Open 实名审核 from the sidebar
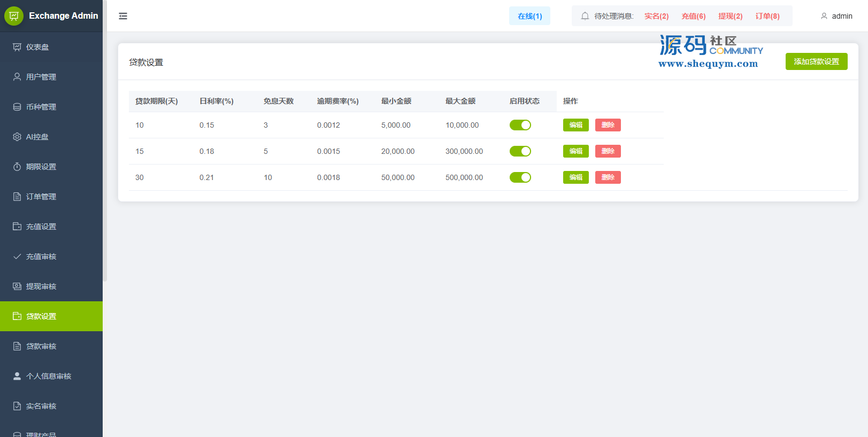Image resolution: width=868 pixels, height=437 pixels. [x=51, y=406]
